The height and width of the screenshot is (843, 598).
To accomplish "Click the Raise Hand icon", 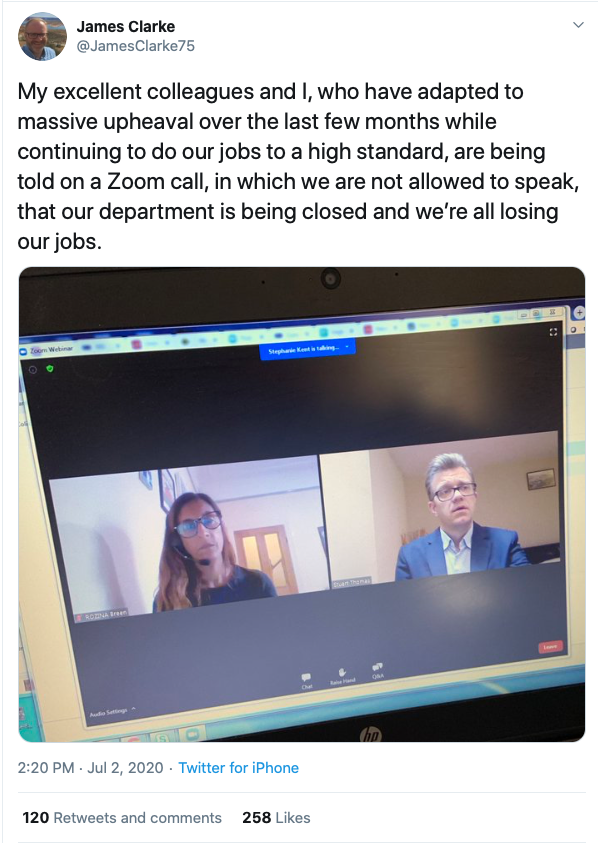I will [342, 675].
